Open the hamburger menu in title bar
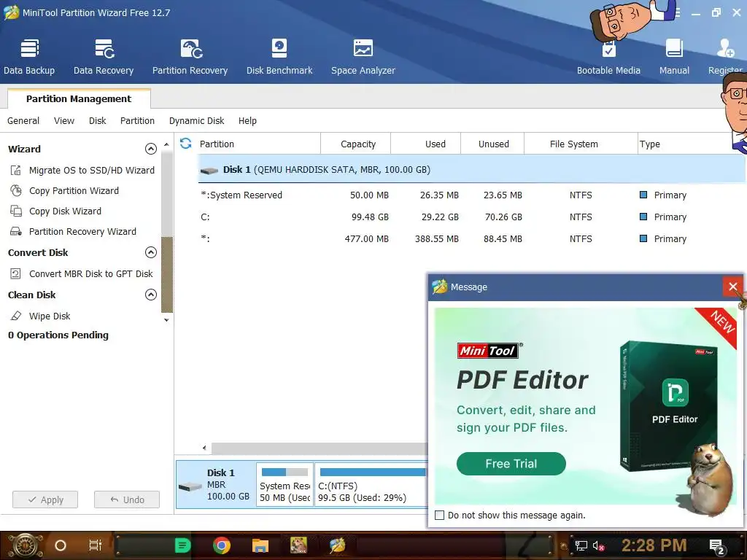 pyautogui.click(x=677, y=13)
